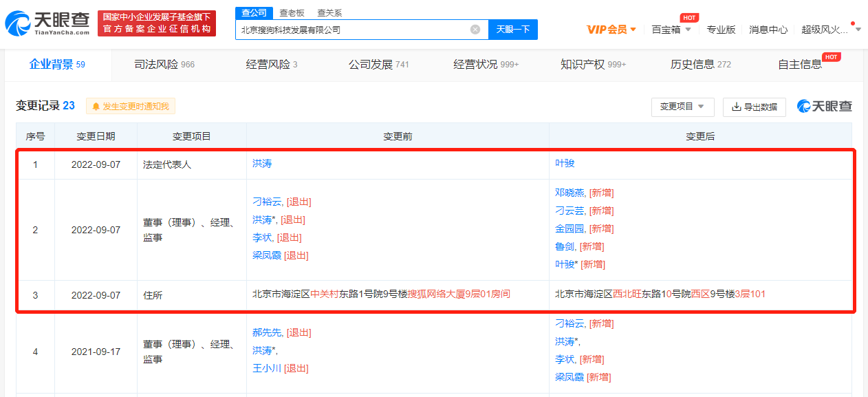The width and height of the screenshot is (868, 397).
Task: Click the 天眼一下 search button
Action: coord(512,29)
